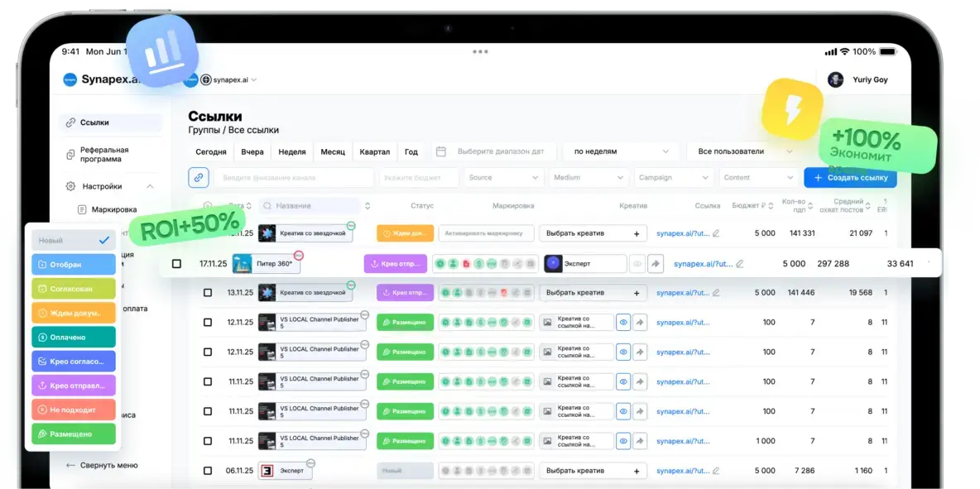Open the по неделям grouping dropdown

pyautogui.click(x=621, y=152)
